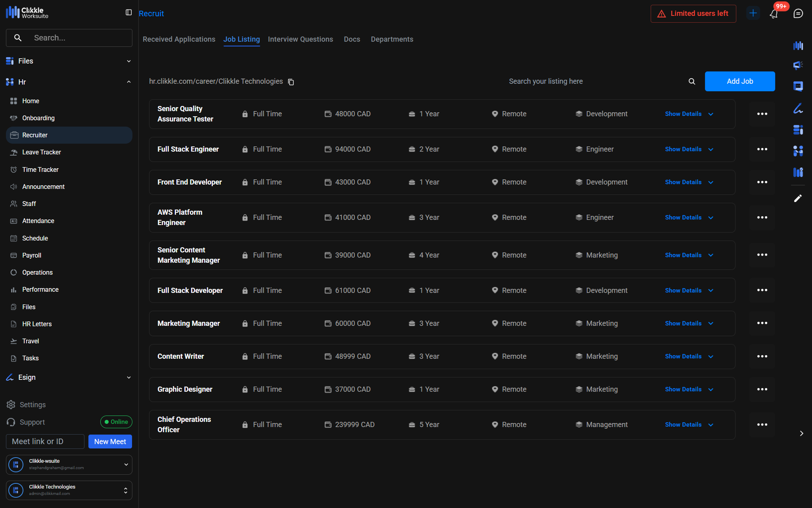
Task: Click the notifications bell icon
Action: coord(774,14)
